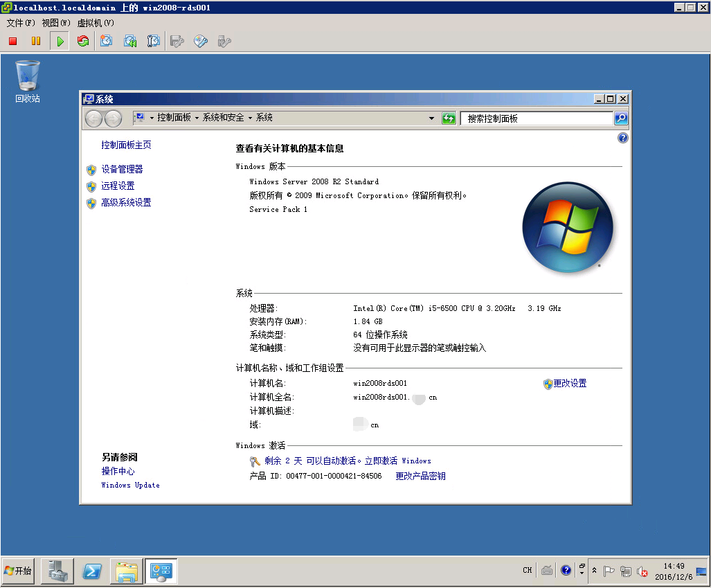The image size is (711, 588).
Task: Click the red Power Off VM button
Action: (12, 42)
